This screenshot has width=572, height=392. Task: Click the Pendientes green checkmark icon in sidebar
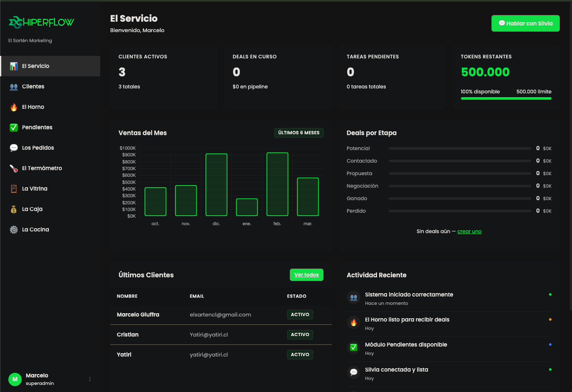pyautogui.click(x=14, y=128)
